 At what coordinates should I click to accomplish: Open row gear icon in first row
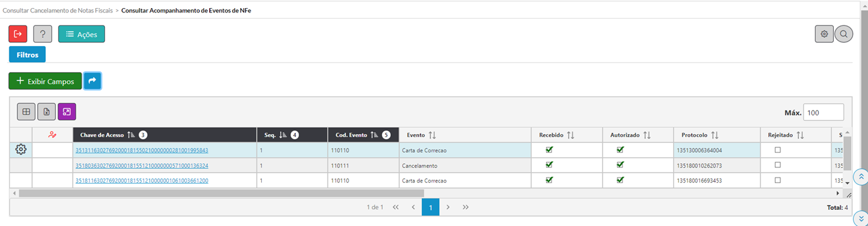pos(21,150)
